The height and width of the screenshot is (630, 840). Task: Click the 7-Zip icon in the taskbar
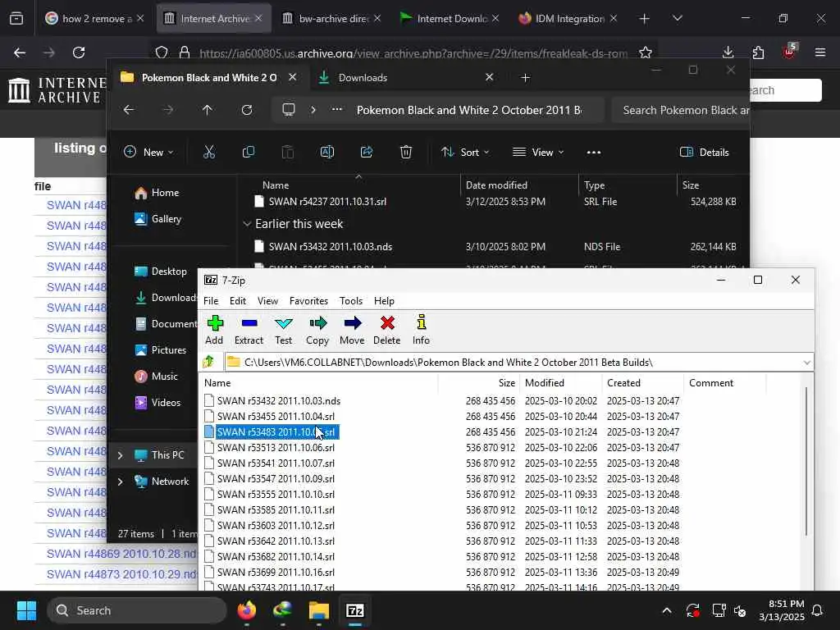(354, 610)
